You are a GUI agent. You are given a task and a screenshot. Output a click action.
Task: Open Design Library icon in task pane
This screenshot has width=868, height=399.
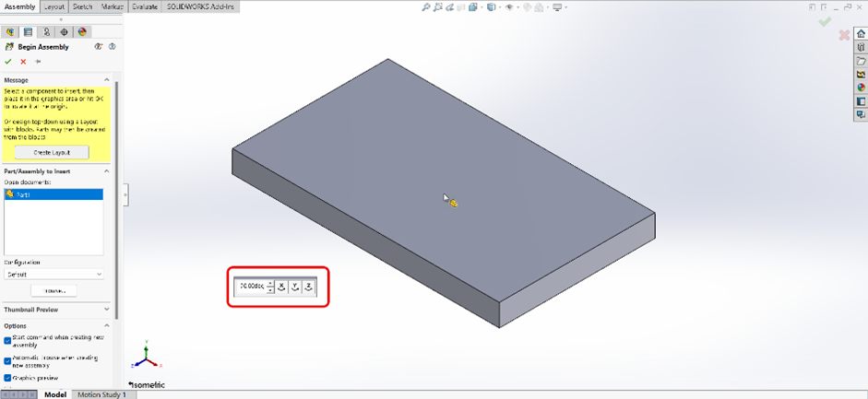coord(861,48)
